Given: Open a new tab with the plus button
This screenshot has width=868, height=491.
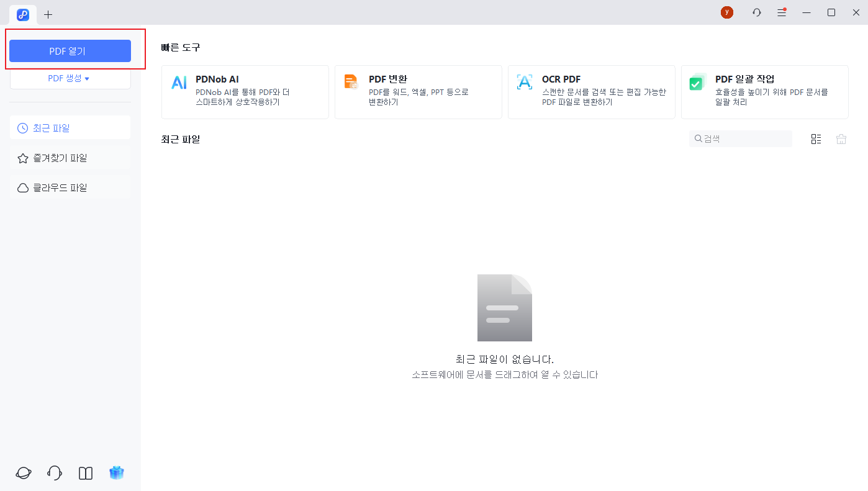Looking at the screenshot, I should click(48, 14).
